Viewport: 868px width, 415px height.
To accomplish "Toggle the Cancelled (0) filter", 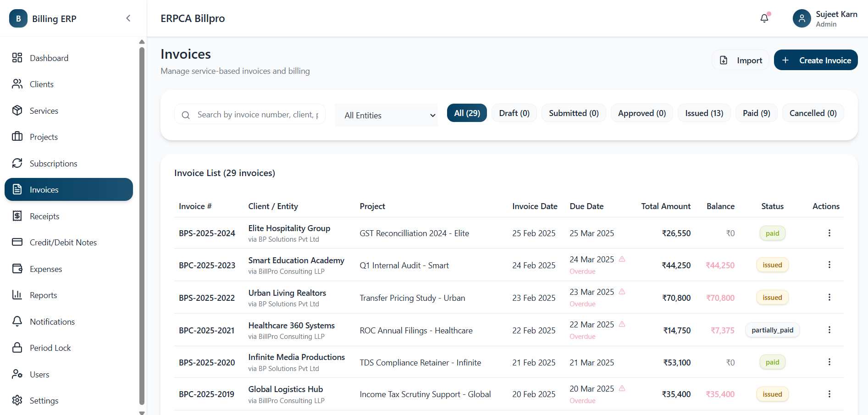I will (x=813, y=113).
